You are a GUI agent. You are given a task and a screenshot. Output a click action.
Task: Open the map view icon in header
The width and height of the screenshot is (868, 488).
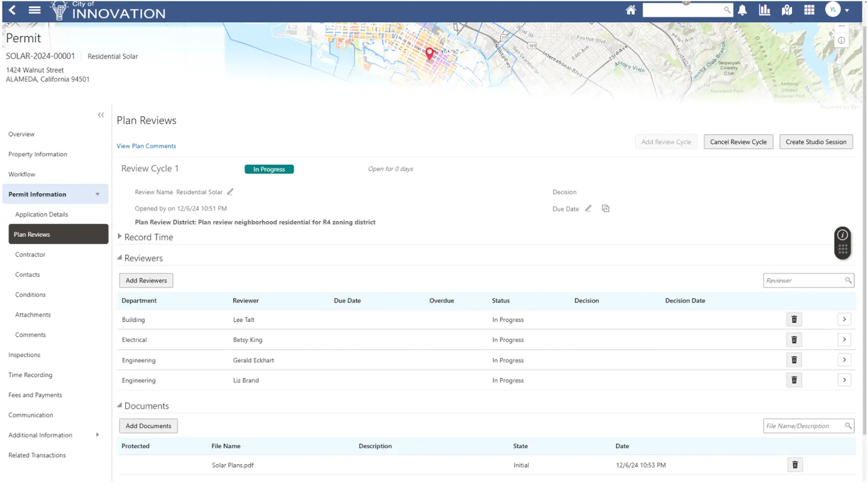pyautogui.click(x=787, y=10)
